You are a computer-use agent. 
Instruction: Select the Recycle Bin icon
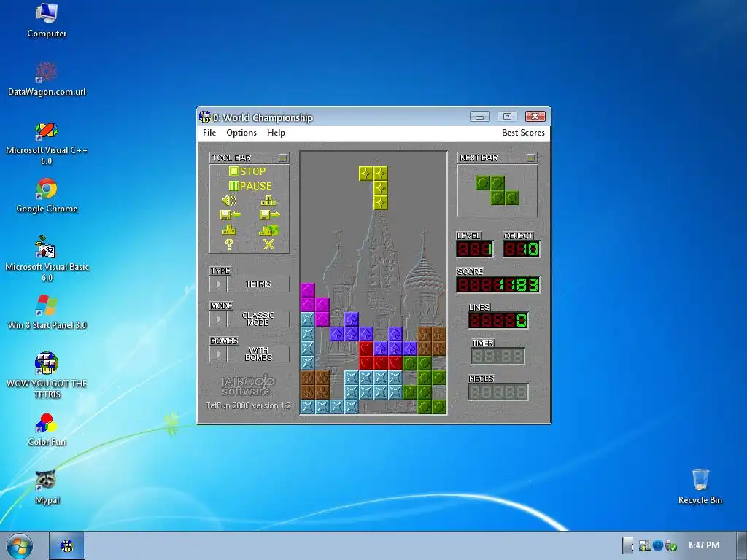pos(700,486)
